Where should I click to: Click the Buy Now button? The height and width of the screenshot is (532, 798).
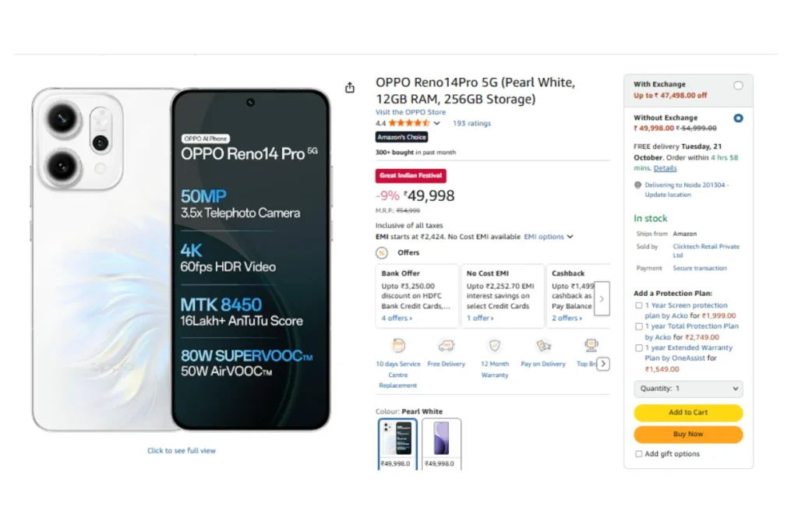pos(688,434)
